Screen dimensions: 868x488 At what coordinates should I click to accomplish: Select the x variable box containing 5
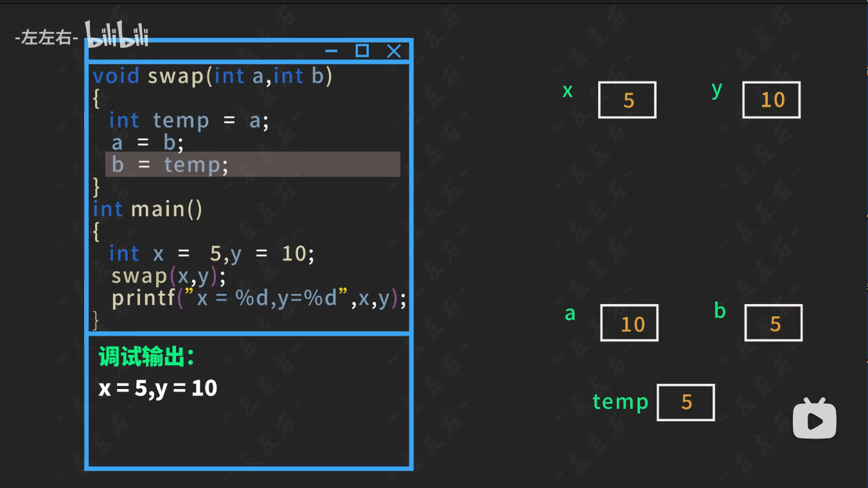click(627, 100)
